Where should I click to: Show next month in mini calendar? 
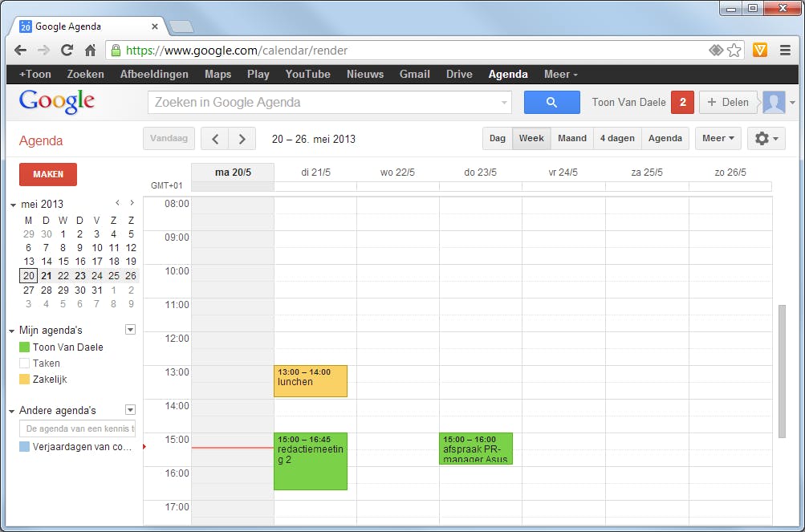[x=132, y=203]
